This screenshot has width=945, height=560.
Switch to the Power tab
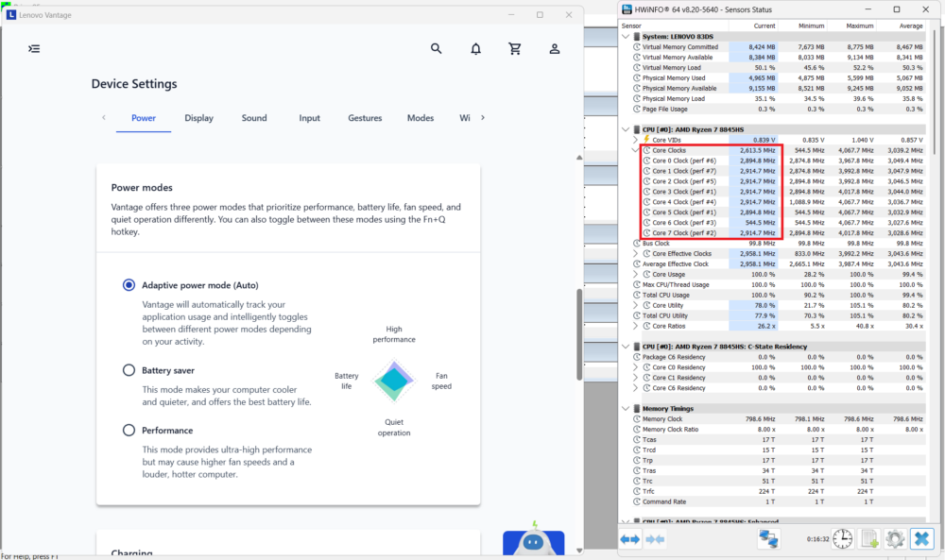144,118
